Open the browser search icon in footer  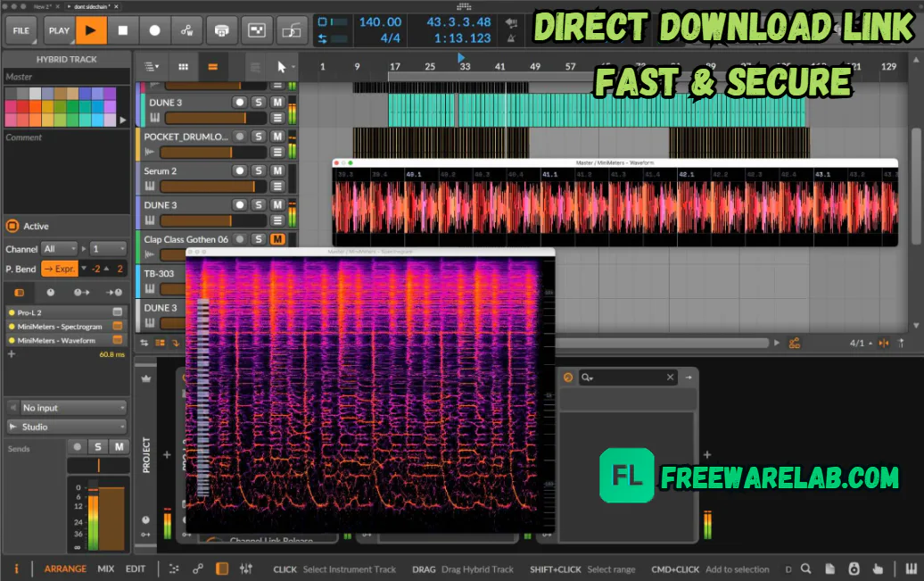click(806, 569)
